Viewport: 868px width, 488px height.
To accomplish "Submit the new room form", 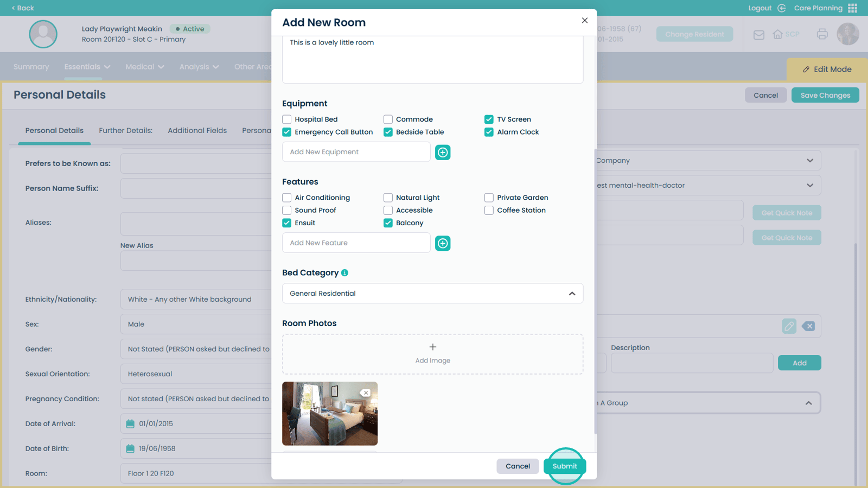I will click(565, 466).
